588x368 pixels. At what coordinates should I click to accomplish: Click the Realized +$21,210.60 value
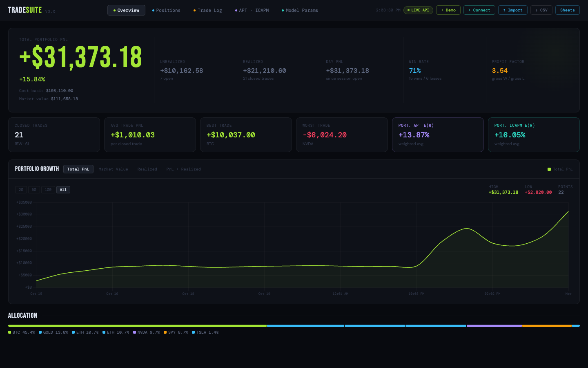(265, 71)
